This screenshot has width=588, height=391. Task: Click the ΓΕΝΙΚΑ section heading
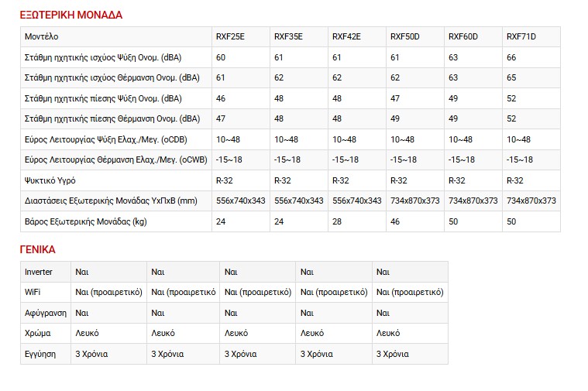coord(37,249)
